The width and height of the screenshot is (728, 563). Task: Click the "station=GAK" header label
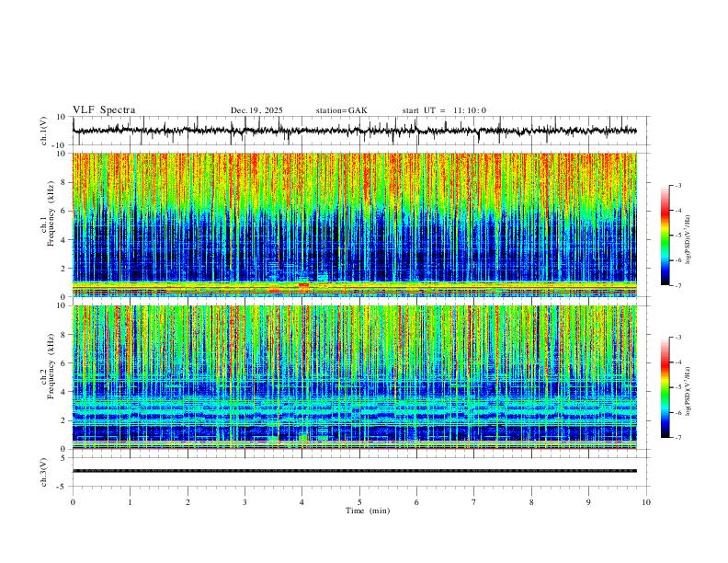pos(341,110)
